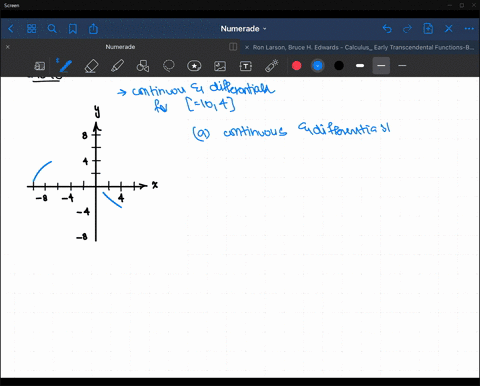
Task: Select the thinnest stroke width
Action: point(402,66)
